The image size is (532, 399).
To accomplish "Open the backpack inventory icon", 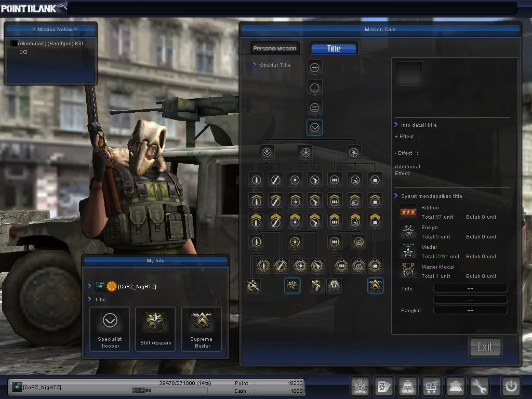I will point(407,386).
